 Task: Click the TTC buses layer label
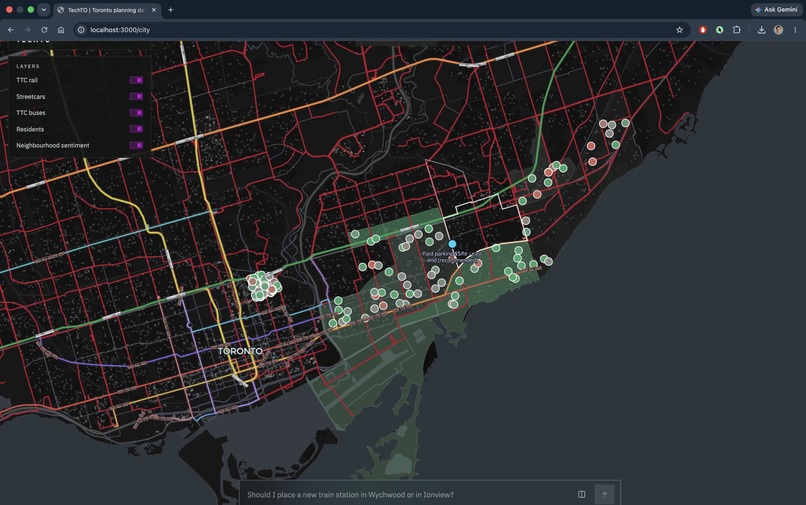point(30,113)
